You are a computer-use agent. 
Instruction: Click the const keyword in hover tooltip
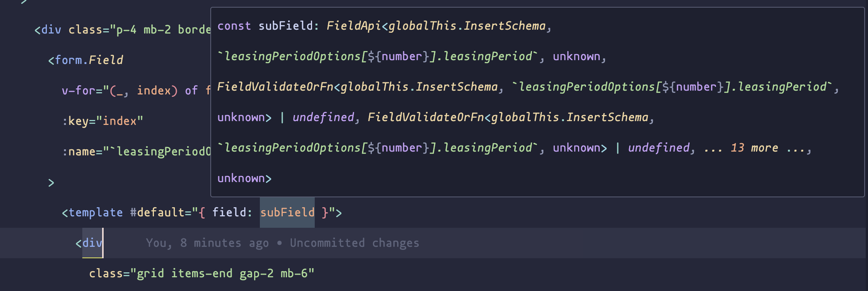[234, 26]
